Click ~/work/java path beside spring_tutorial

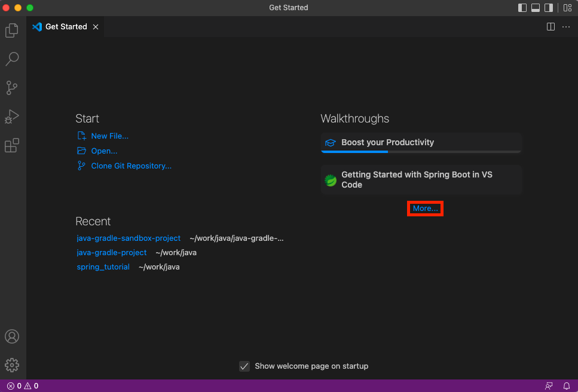click(x=159, y=267)
